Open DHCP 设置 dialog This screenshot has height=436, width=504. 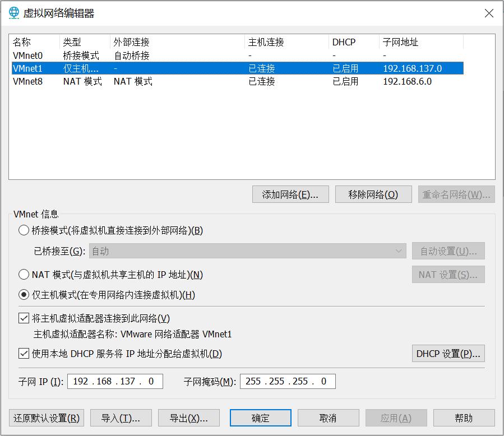click(448, 354)
